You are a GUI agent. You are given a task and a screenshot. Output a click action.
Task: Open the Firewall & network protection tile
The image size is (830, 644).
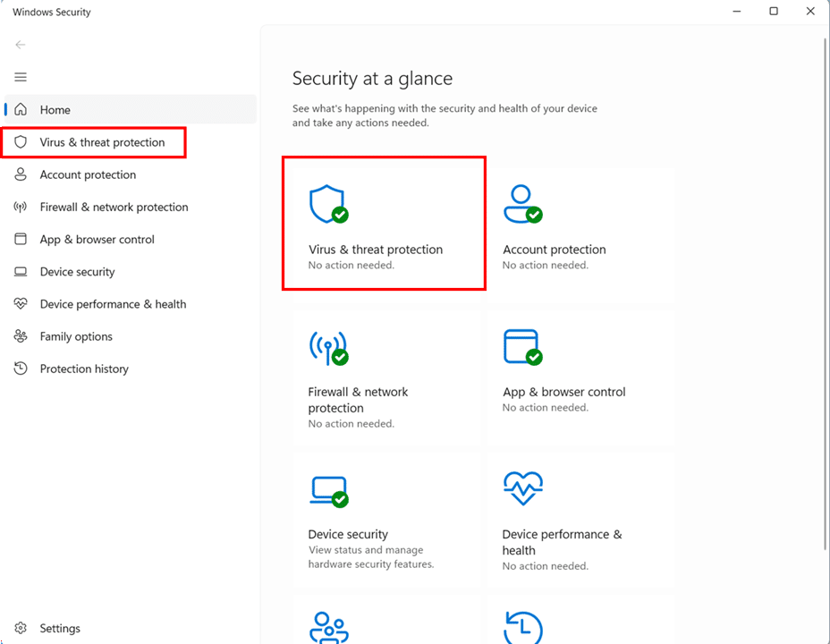point(384,376)
